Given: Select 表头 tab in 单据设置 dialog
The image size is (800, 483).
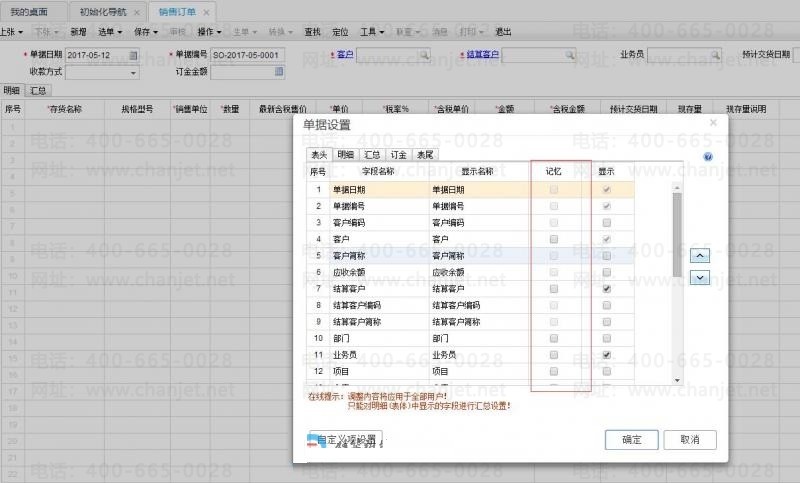Looking at the screenshot, I should [x=319, y=155].
